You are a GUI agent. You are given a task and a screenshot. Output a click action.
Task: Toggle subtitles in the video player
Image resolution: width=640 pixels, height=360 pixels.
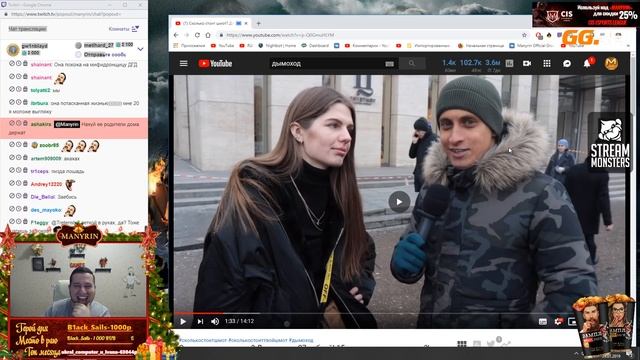pos(542,322)
